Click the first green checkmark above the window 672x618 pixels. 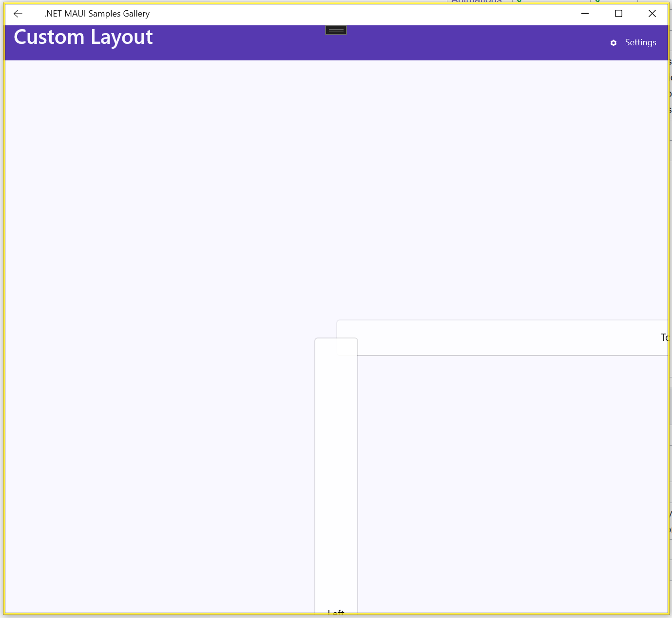click(519, 1)
